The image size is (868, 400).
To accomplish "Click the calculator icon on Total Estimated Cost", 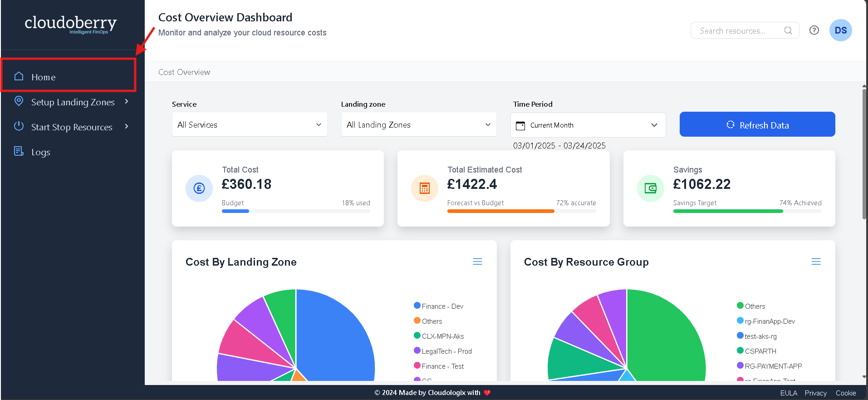I will 425,188.
